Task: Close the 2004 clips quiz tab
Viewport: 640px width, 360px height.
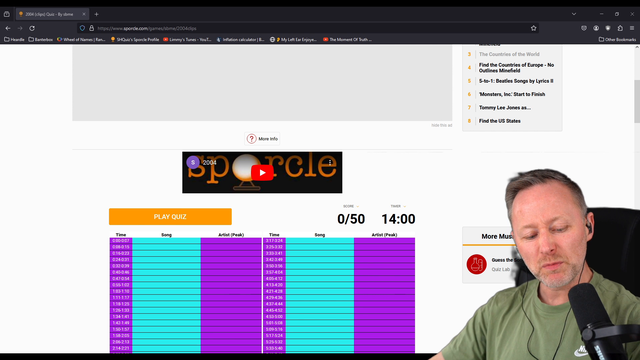Action: (x=84, y=14)
